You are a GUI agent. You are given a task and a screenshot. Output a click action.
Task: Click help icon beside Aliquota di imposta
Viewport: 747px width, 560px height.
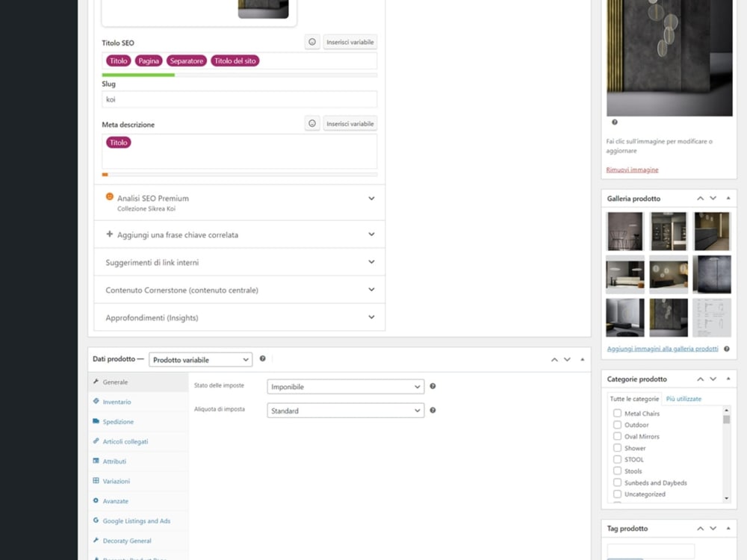(433, 410)
